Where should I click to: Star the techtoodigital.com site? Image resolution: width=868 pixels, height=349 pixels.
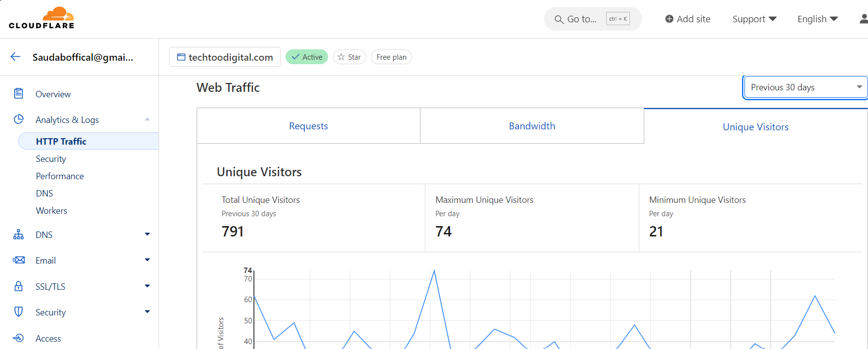pos(349,57)
